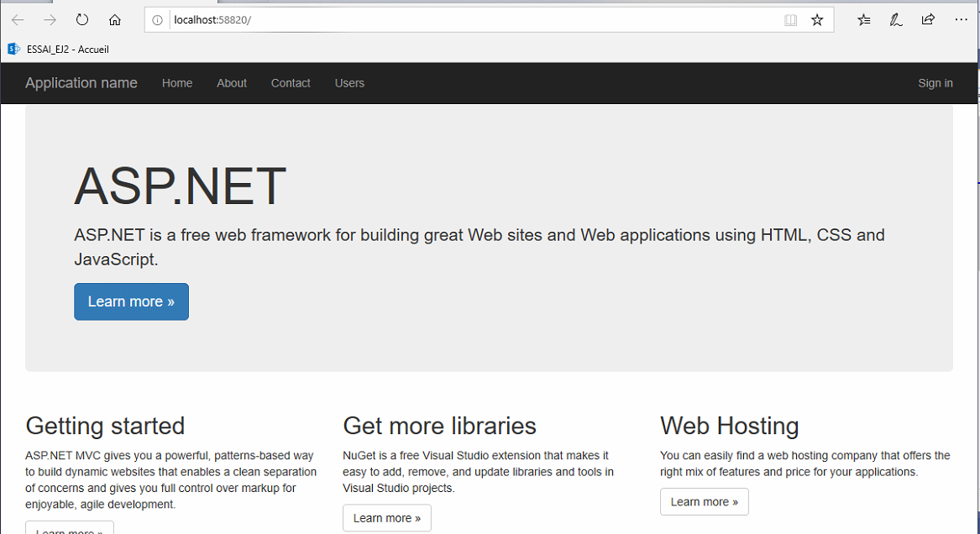Viewport: 980px width, 534px height.
Task: Add page to favorites star icon
Action: [817, 20]
